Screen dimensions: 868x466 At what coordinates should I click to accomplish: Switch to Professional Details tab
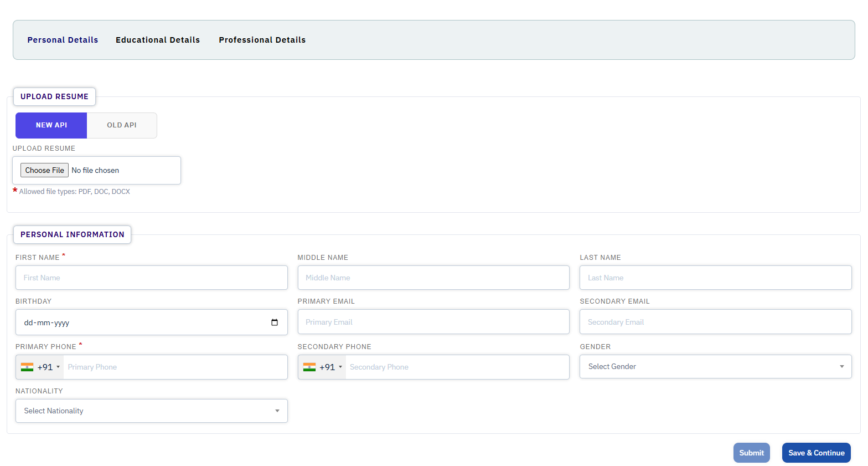coord(262,40)
